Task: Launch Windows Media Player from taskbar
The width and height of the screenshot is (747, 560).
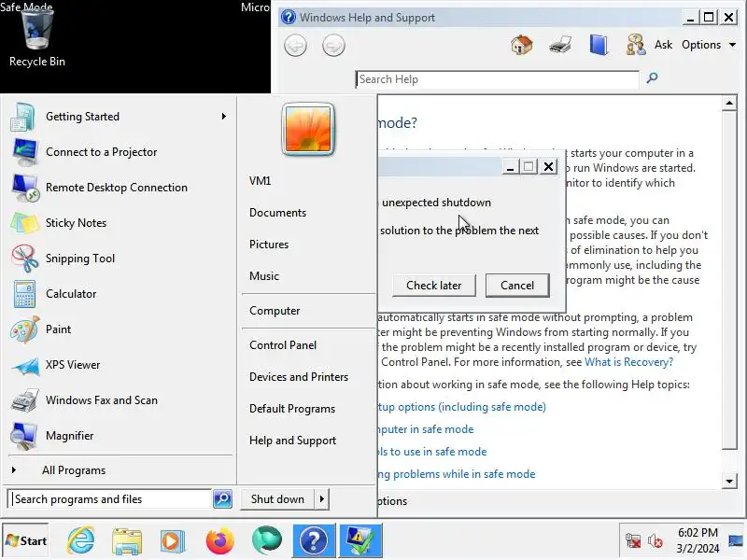Action: pos(173,541)
